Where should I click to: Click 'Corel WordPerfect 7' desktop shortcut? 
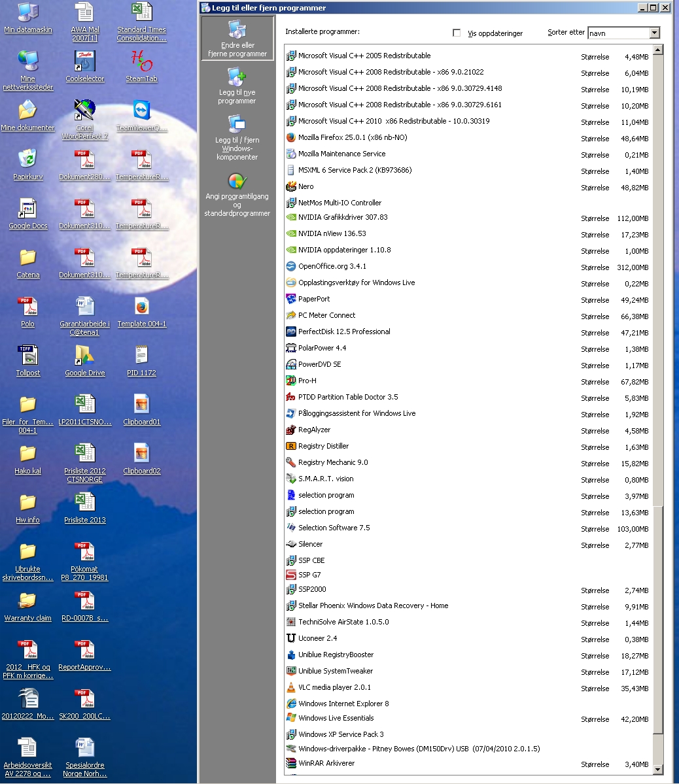coord(84,120)
